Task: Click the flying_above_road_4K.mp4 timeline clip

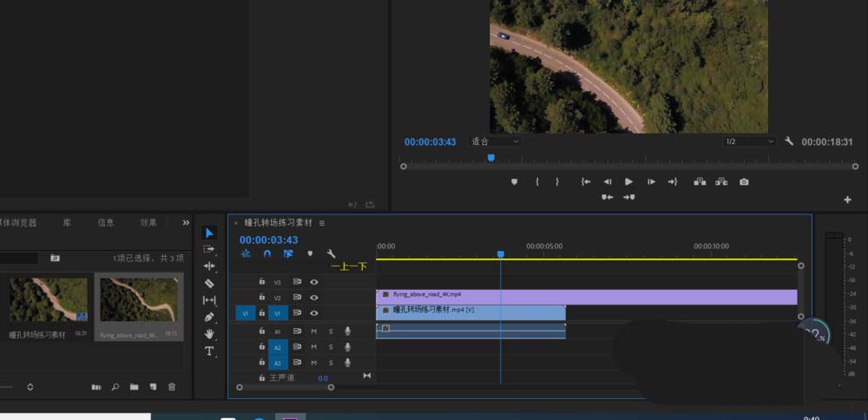Action: pos(608,296)
